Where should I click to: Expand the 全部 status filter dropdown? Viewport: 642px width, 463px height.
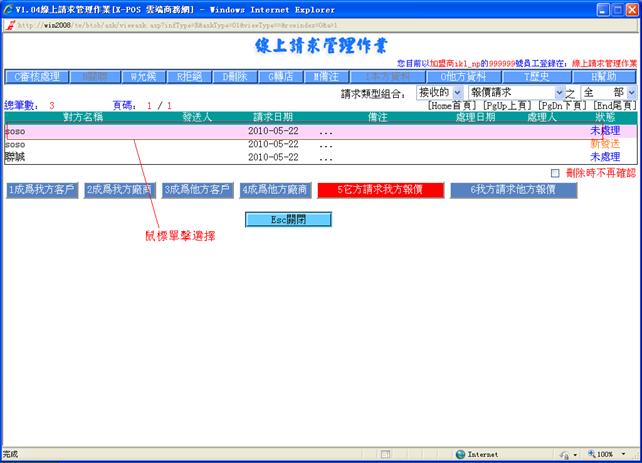pyautogui.click(x=629, y=92)
